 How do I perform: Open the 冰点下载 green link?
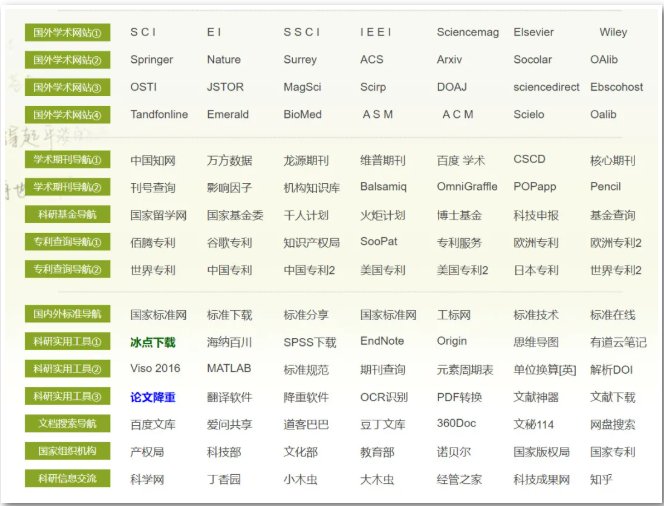coord(152,342)
